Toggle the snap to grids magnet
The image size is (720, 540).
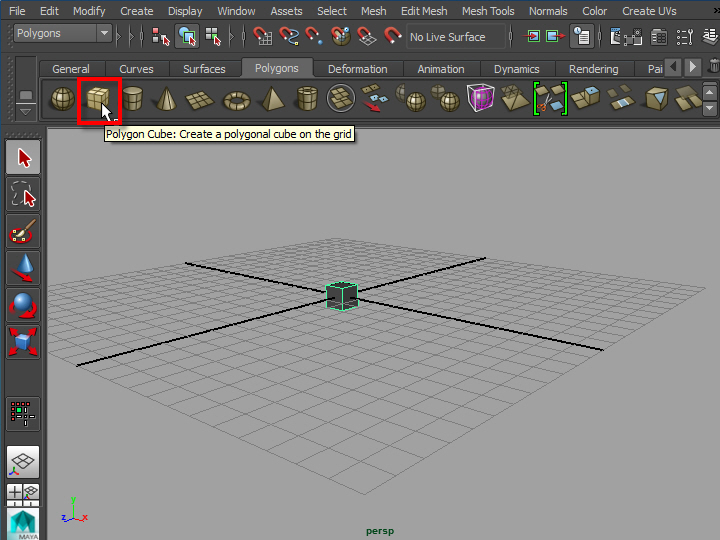[263, 36]
